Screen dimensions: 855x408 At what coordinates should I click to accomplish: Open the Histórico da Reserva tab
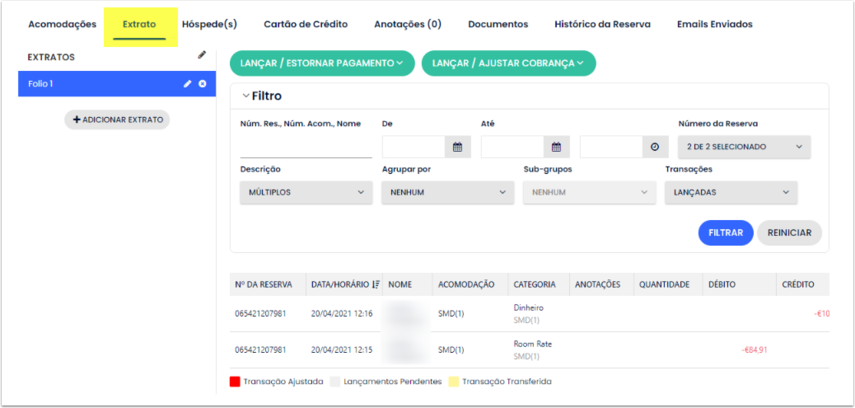(602, 23)
